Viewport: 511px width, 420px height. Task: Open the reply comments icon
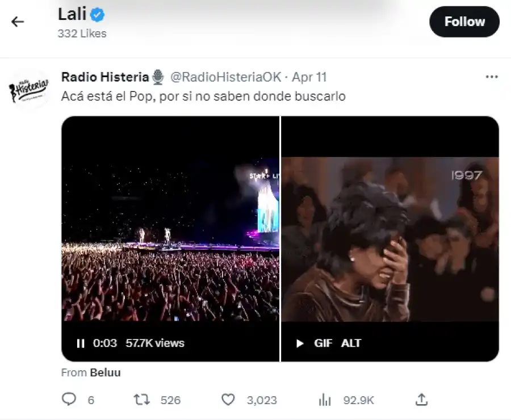(x=69, y=400)
